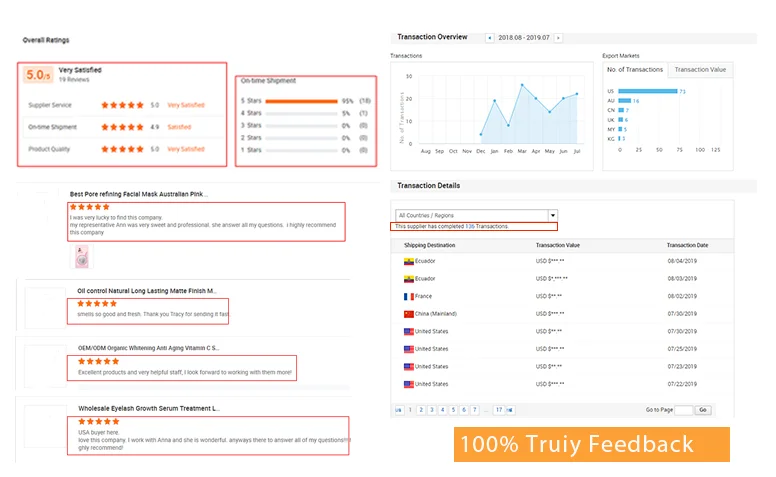Image resolution: width=776 pixels, height=477 pixels.
Task: Click the 5 Stars rating progress bar
Action: point(303,101)
